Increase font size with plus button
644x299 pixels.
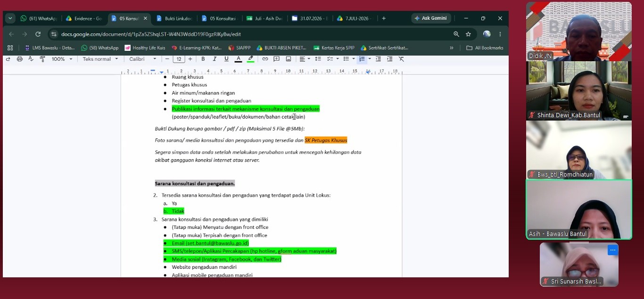tap(190, 59)
